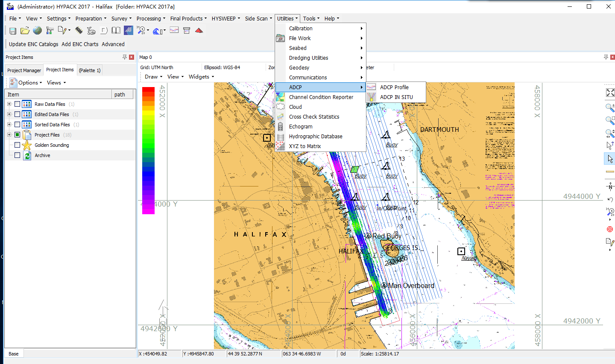Click the Advanced button in ENC toolbar
Screen dimensions: 615x364
click(x=113, y=44)
